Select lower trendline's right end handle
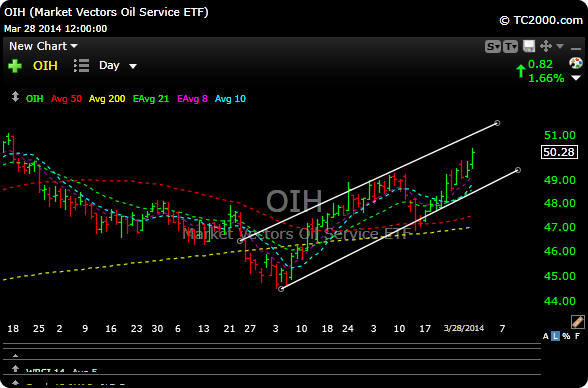This screenshot has width=588, height=388. coord(518,170)
